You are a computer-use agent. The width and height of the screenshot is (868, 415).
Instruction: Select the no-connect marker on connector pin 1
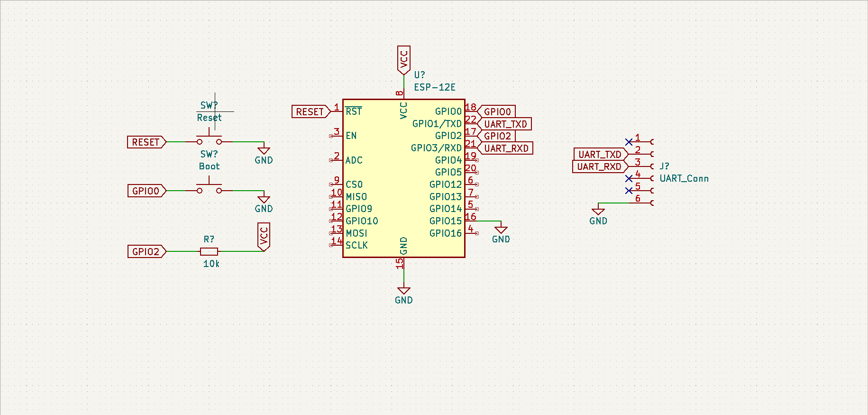tap(629, 142)
